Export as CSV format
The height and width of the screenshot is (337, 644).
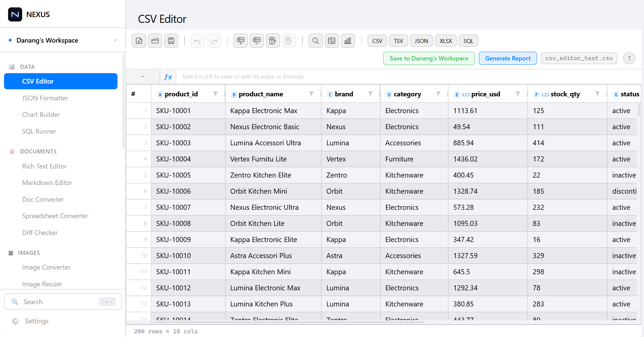377,41
